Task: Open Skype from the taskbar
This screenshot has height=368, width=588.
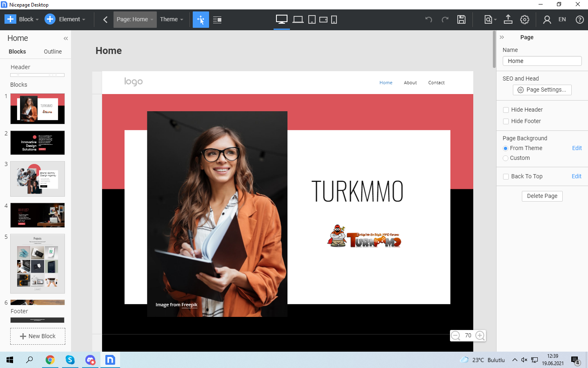Action: click(x=70, y=360)
